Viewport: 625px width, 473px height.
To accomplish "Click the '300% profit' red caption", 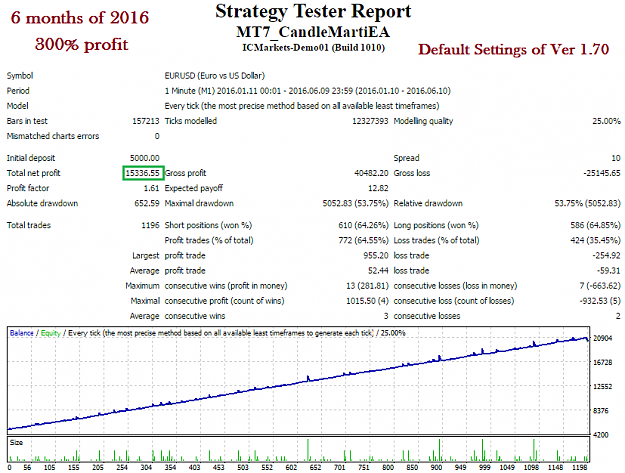I will point(81,44).
